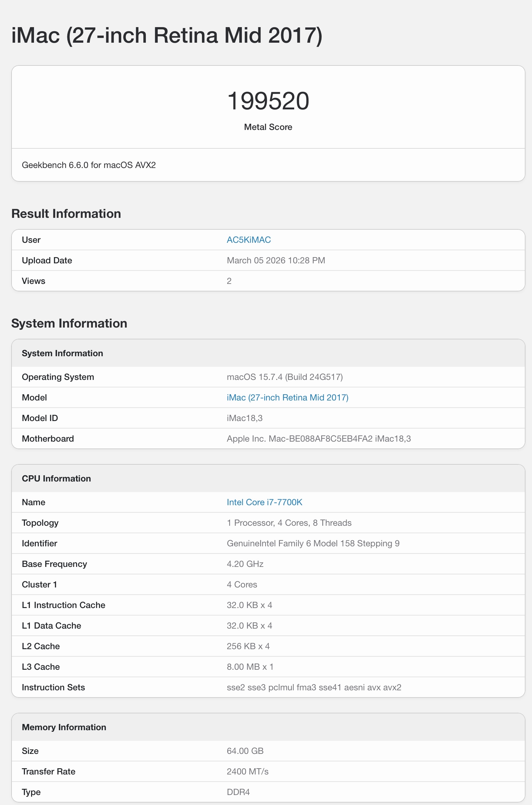Click the "L3 Cache" row label

pos(41,667)
